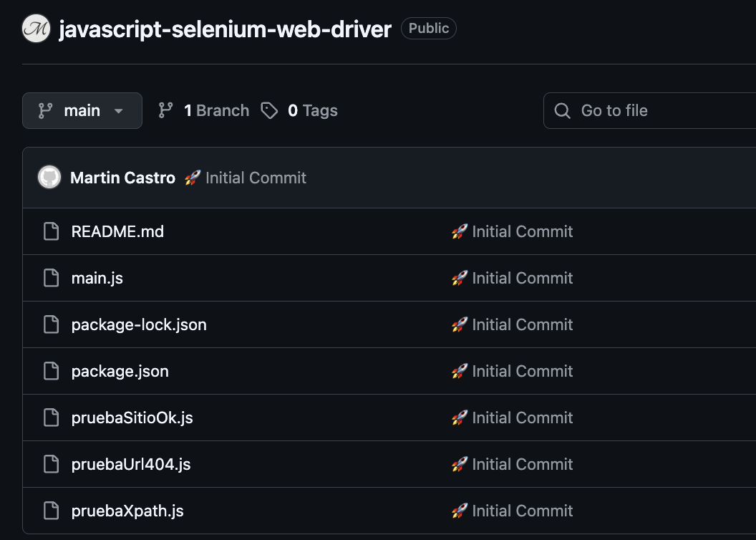Click the file icon beside main.js

[51, 278]
